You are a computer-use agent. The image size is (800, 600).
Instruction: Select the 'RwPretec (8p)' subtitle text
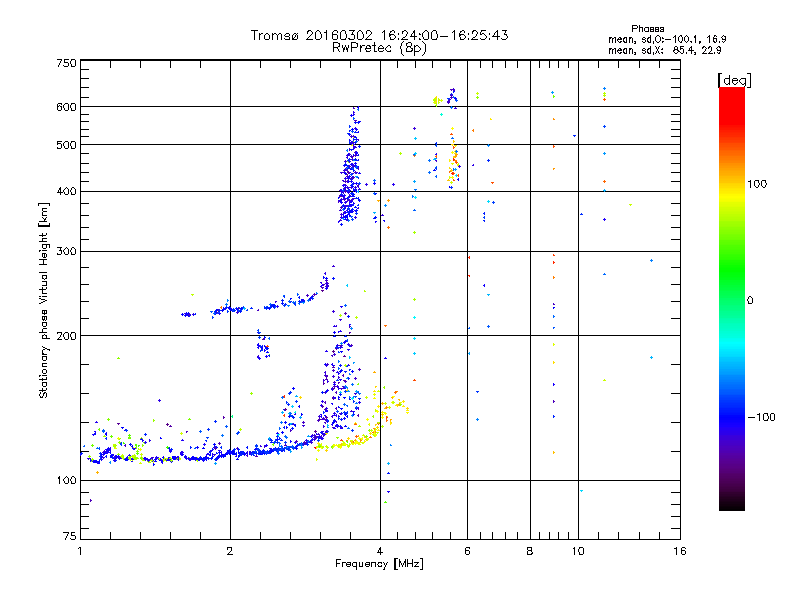pyautogui.click(x=379, y=48)
